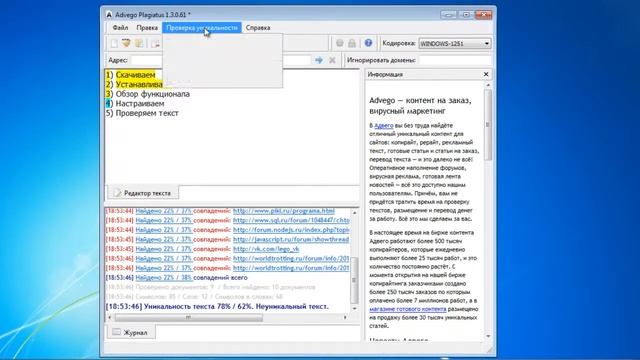
Task: Open the javascript.ru forum showthread link
Action: click(291, 239)
